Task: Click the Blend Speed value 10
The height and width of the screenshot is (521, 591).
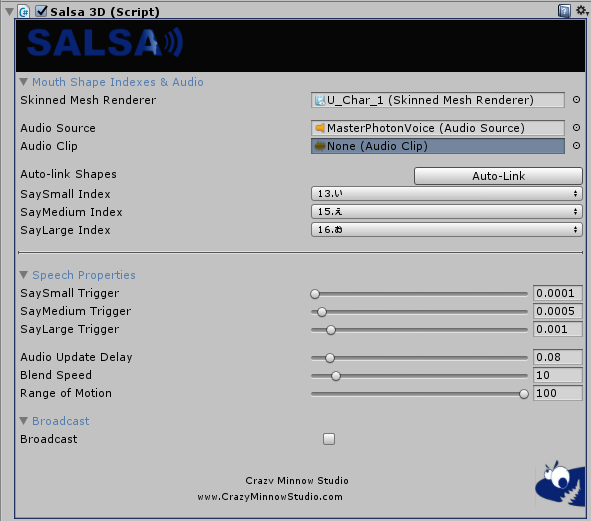Action: (x=557, y=375)
